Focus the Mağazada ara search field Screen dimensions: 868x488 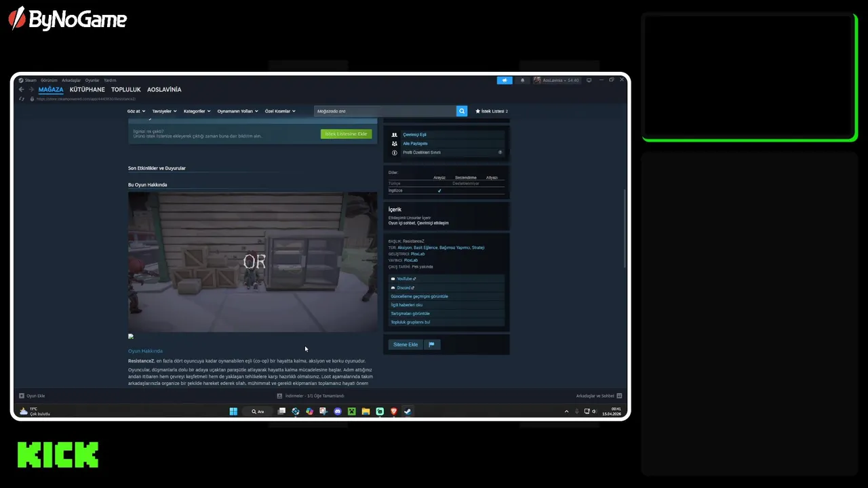[385, 111]
